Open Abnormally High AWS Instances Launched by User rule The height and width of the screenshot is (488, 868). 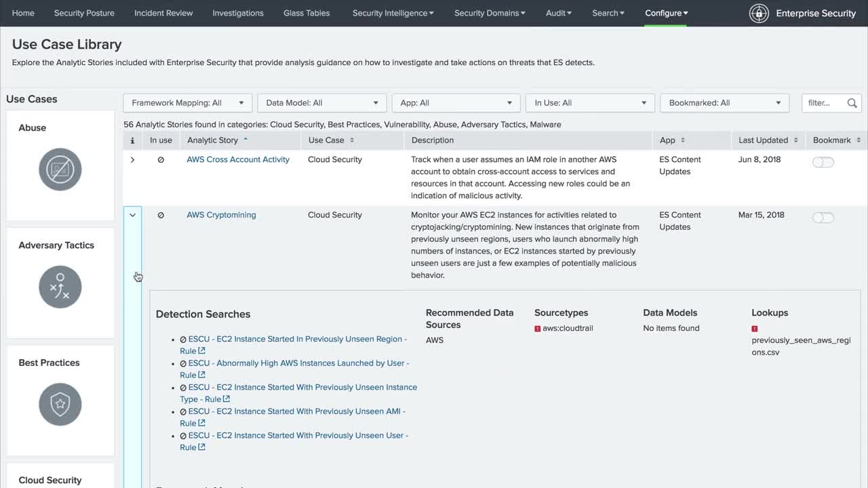tap(294, 369)
